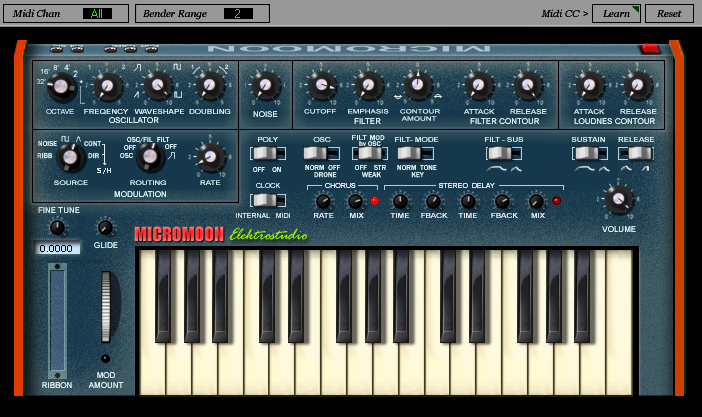Image resolution: width=702 pixels, height=417 pixels.
Task: Click the oscillator Octave knob
Action: pos(61,86)
